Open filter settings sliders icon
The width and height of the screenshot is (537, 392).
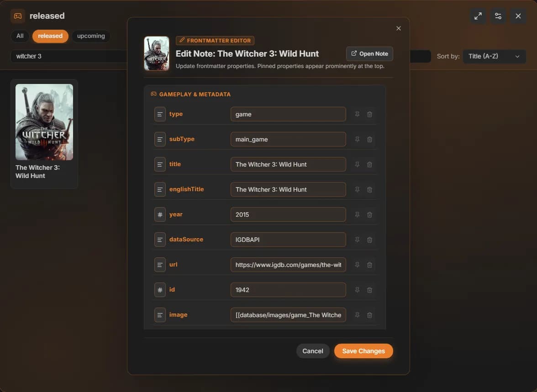point(498,16)
